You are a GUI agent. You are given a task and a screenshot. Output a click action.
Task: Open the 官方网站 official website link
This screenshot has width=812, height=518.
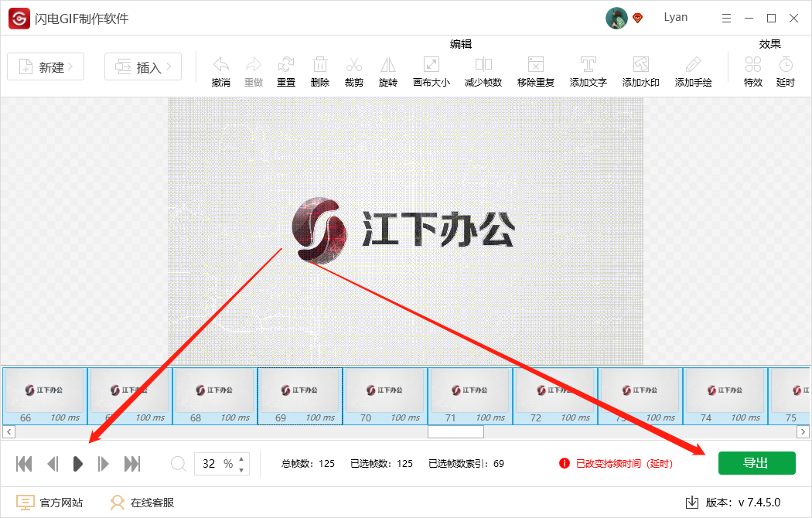[49, 503]
